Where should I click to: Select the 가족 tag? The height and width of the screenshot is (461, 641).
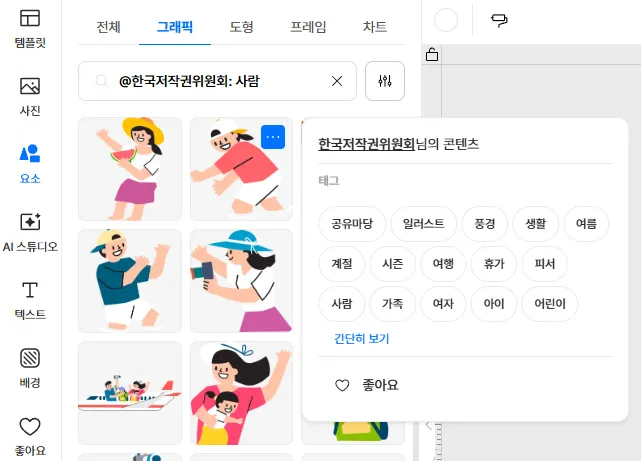tap(392, 304)
